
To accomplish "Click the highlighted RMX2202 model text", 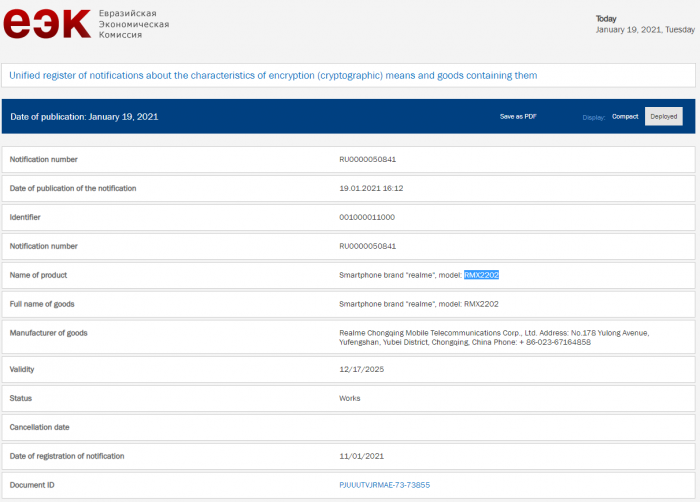I will pos(481,274).
